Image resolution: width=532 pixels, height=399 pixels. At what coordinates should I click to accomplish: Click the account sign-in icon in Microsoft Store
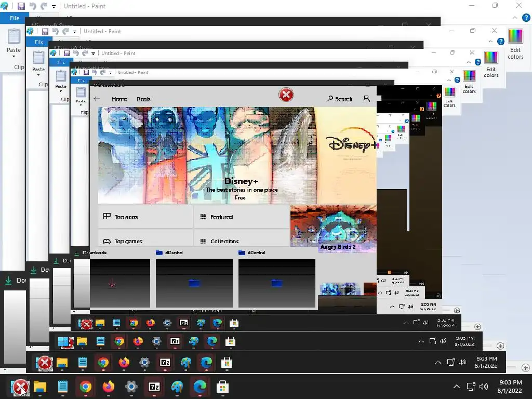tap(367, 99)
